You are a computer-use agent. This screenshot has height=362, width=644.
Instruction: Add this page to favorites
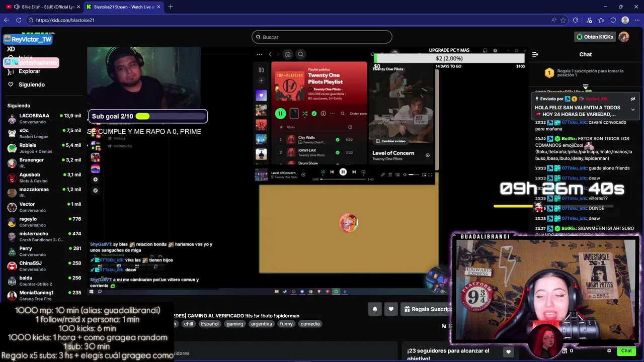563,20
